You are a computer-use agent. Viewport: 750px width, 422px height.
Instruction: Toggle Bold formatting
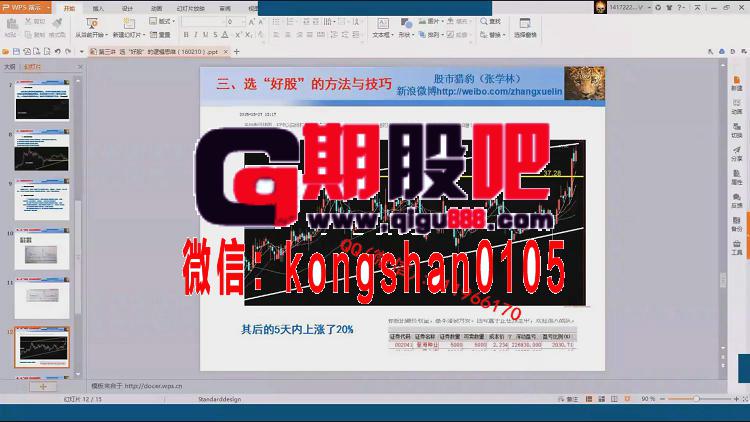(186, 35)
